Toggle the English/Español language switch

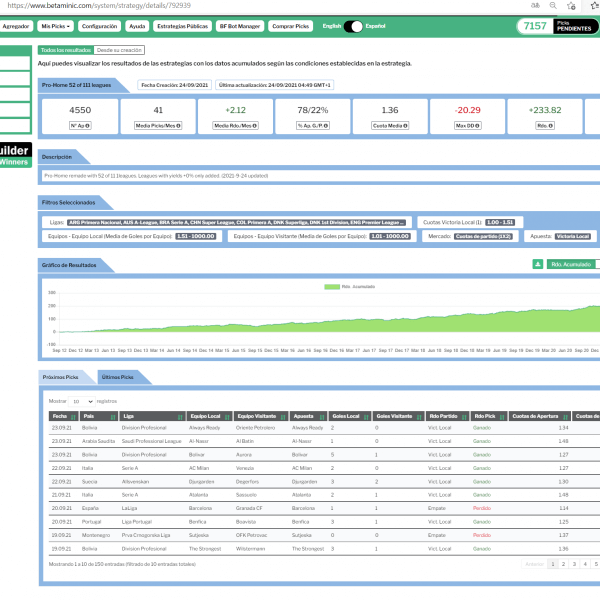(353, 26)
